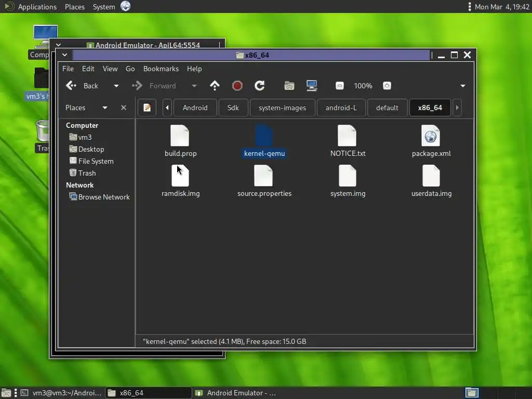Zoom out with the minus icon
The width and height of the screenshot is (532, 399).
[340, 86]
